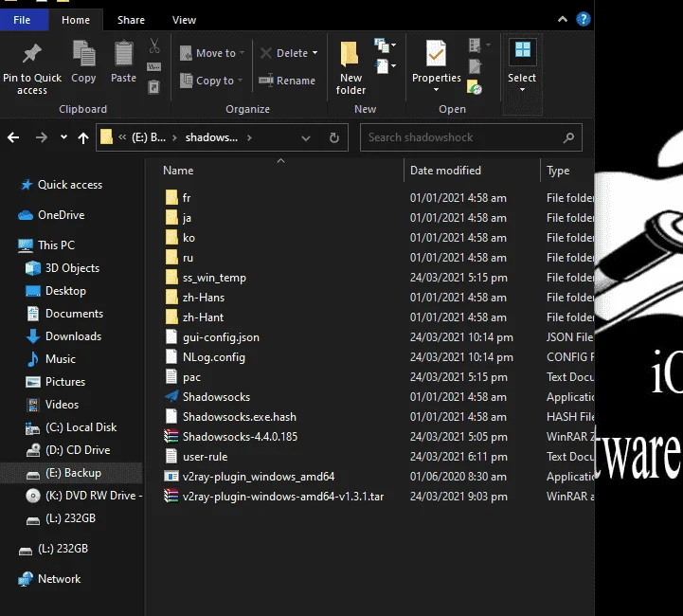The image size is (683, 616).
Task: Click the History icon in Open group
Action: tap(474, 87)
